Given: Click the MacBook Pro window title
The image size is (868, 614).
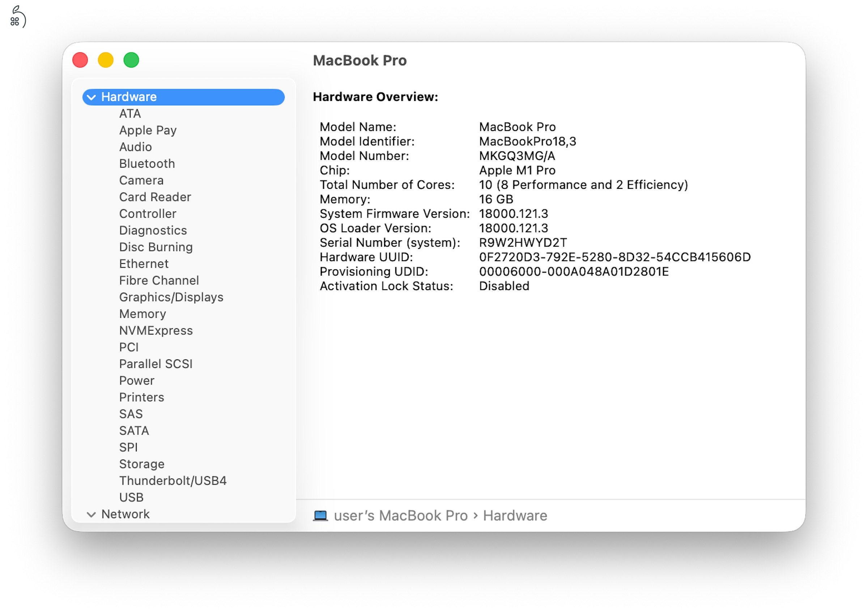Looking at the screenshot, I should pyautogui.click(x=359, y=60).
